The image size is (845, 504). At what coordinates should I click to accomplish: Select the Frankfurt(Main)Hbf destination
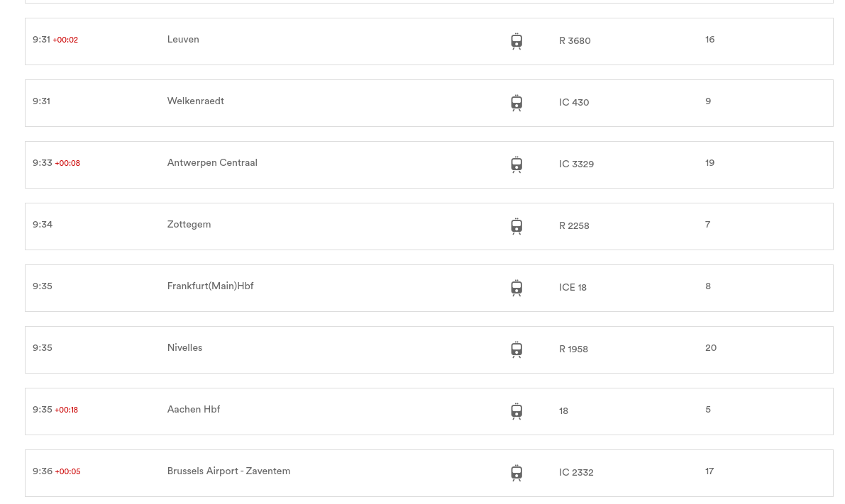pyautogui.click(x=210, y=286)
